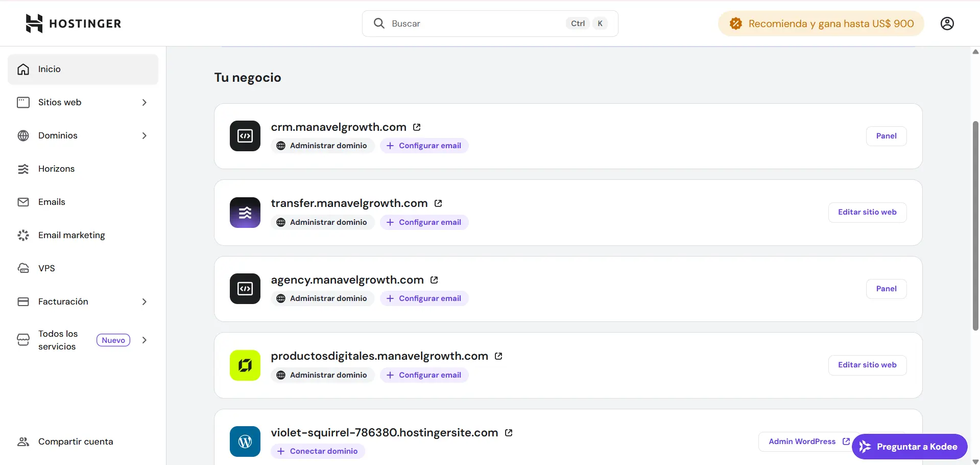Expand the Facturación sidebar section

145,301
